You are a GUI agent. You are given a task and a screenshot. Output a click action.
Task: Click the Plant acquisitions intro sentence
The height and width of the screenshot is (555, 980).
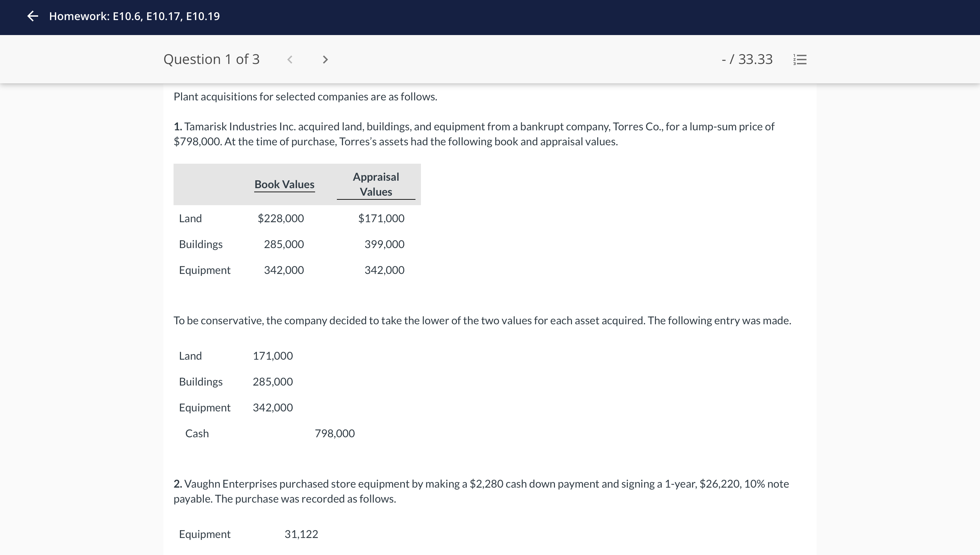click(x=305, y=97)
